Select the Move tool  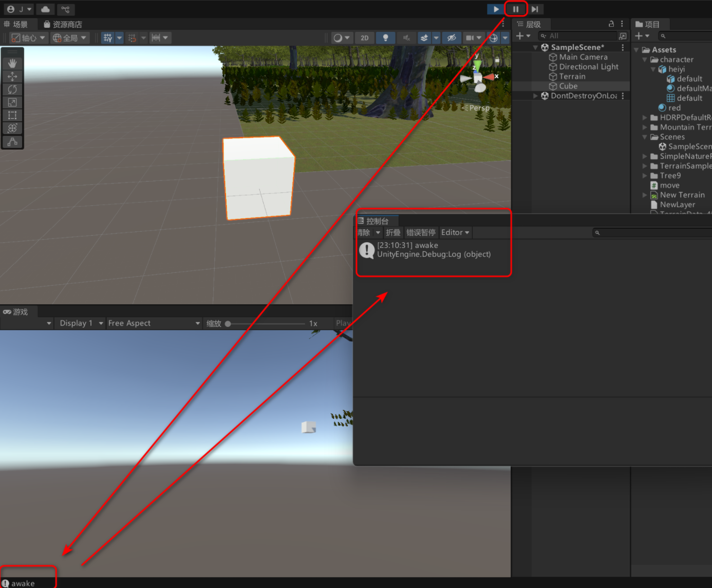[12, 76]
